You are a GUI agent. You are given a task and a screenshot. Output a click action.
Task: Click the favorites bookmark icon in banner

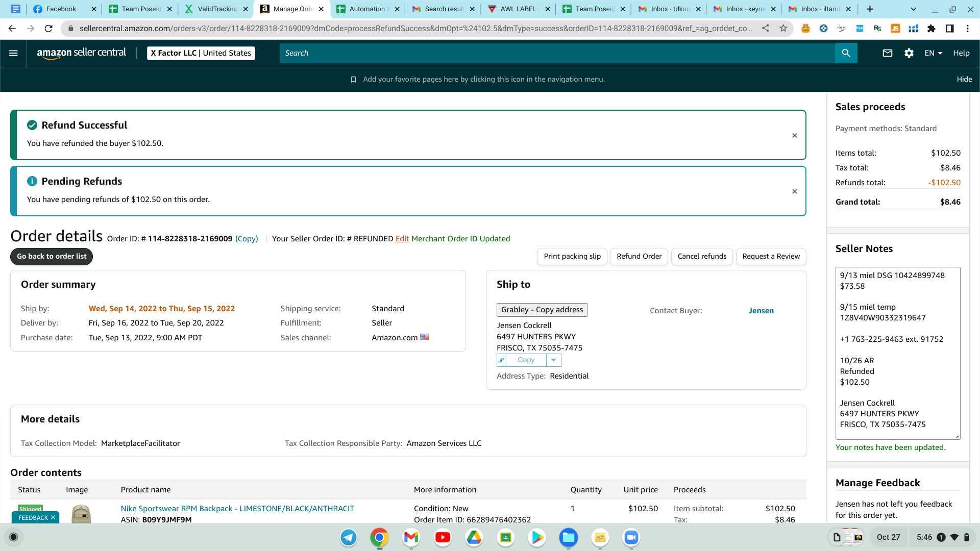pos(353,80)
